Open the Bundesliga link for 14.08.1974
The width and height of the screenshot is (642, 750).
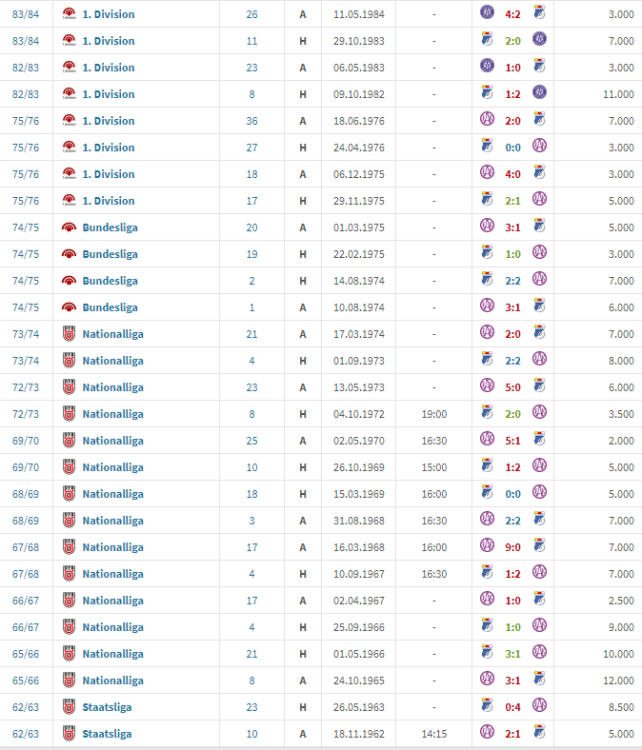click(x=110, y=281)
